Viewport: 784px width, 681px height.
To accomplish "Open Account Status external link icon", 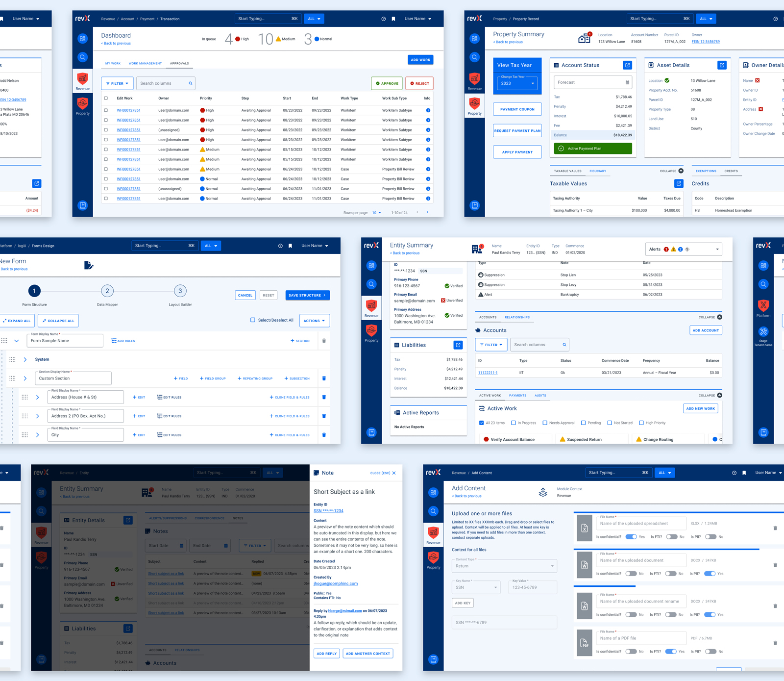I will tap(627, 65).
